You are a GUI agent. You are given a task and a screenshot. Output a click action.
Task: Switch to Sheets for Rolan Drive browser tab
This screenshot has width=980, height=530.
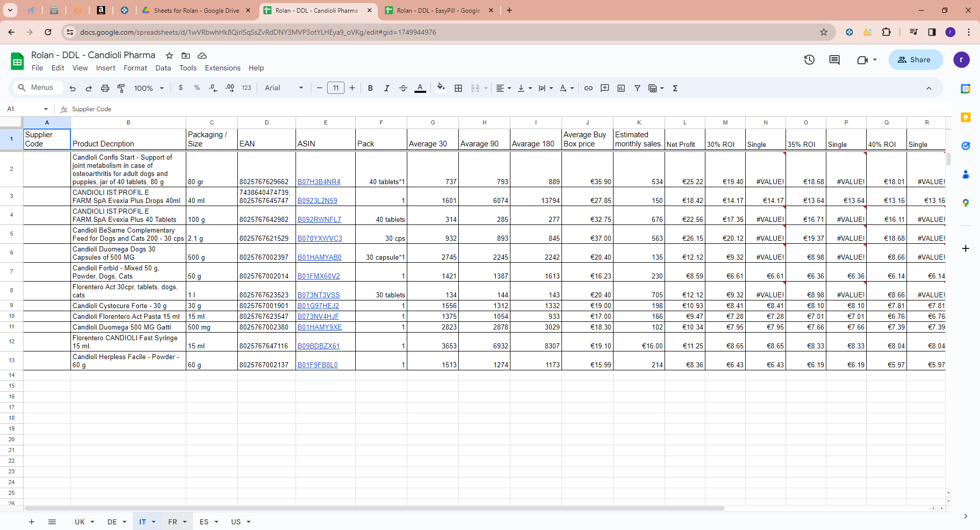tap(197, 10)
